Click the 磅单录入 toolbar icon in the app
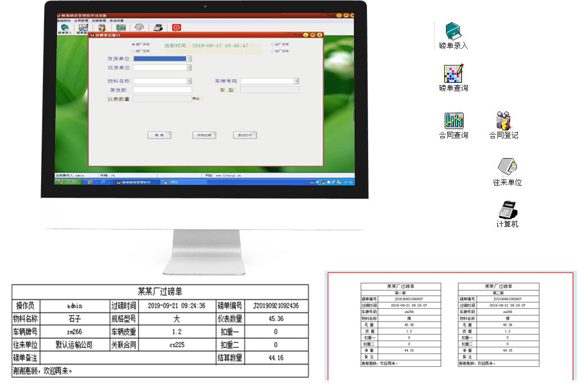Viewport: 588px width, 392px height. point(66,28)
